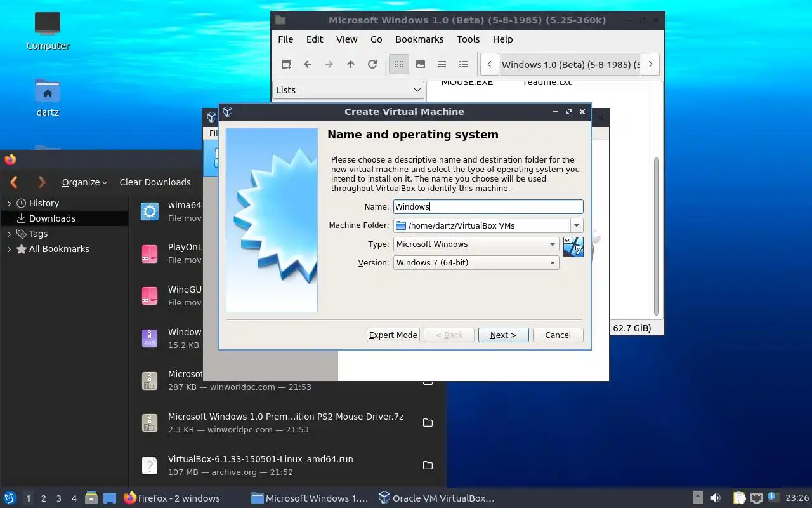Reload the current folder in file manager
Viewport: 812px width, 508px height.
tap(372, 64)
